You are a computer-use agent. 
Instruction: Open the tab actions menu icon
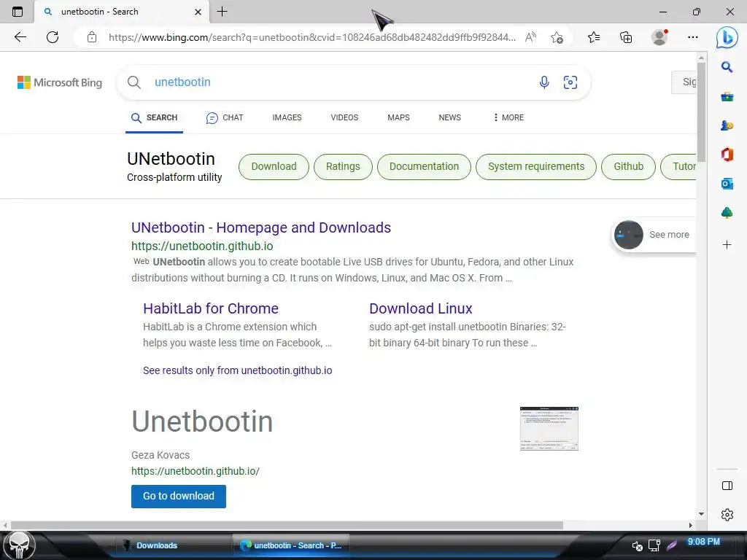18,12
